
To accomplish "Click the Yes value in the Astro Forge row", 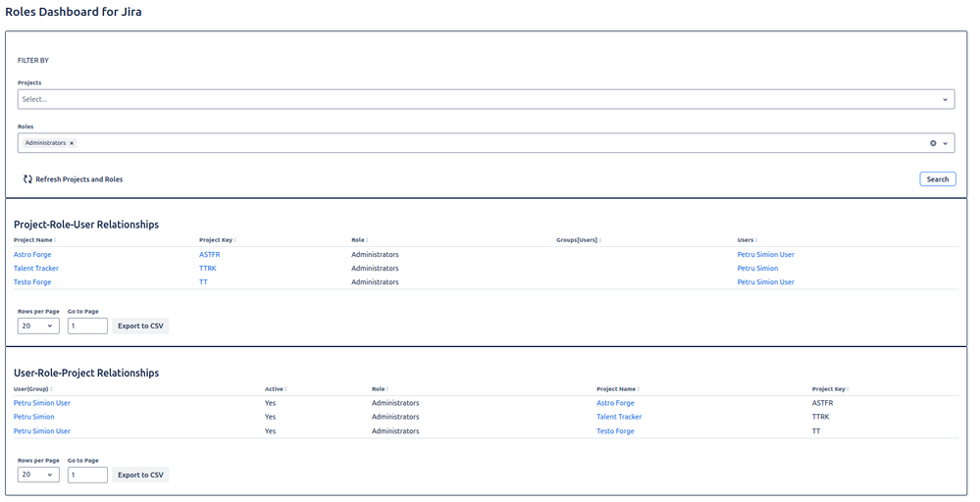I will pos(270,403).
